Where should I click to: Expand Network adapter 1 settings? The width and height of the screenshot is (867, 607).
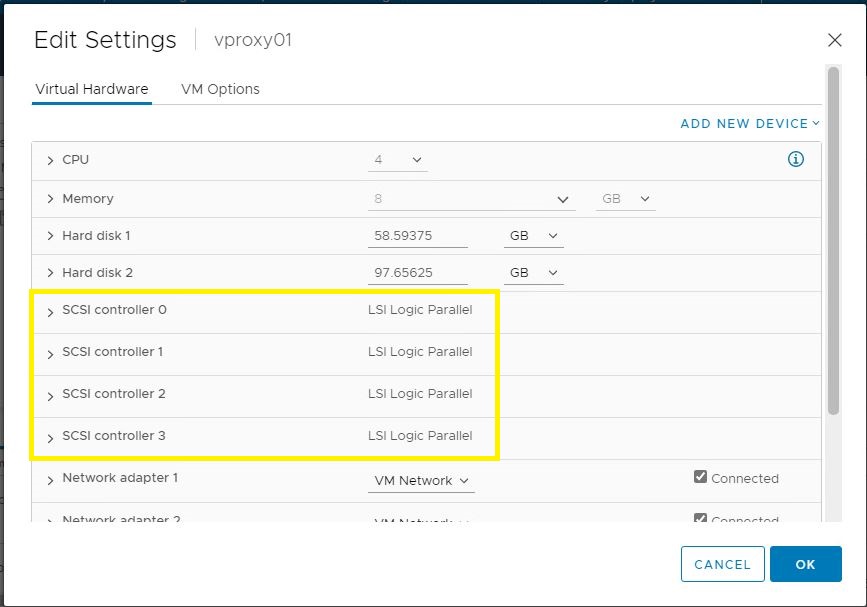pyautogui.click(x=50, y=479)
